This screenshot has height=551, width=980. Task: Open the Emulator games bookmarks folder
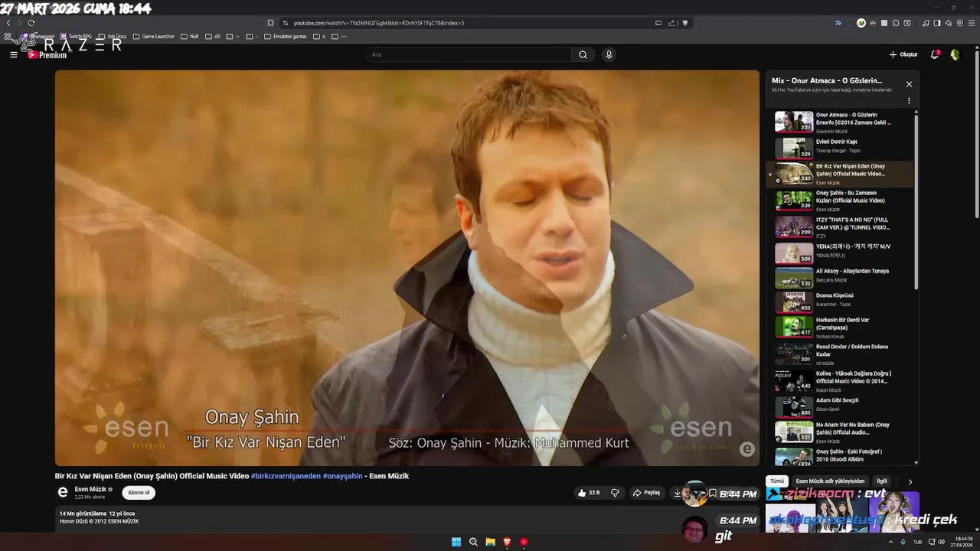285,36
